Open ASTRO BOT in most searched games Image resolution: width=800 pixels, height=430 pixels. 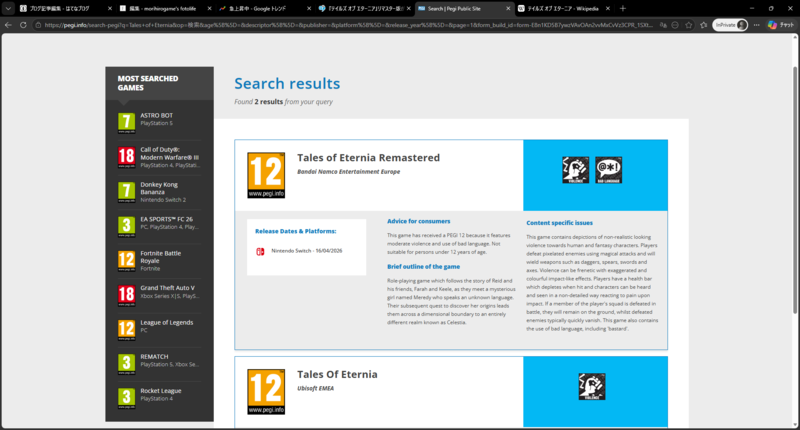[157, 116]
